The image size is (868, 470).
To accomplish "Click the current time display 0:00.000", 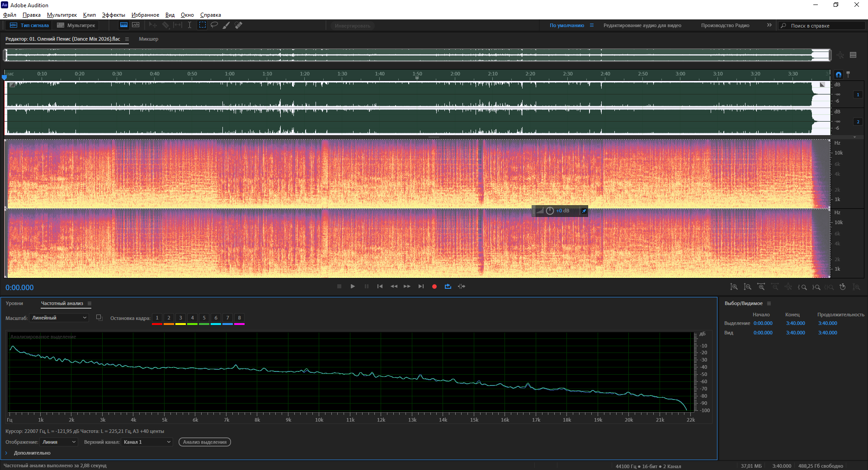I will click(19, 287).
